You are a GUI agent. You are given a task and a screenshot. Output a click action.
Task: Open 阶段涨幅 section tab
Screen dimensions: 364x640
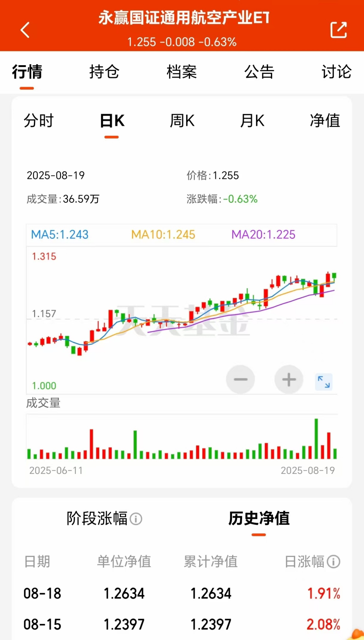(97, 518)
